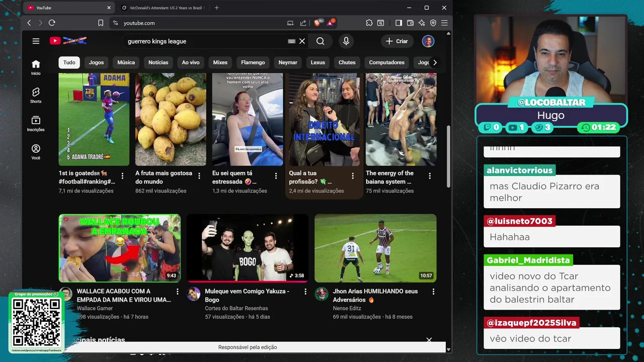Screen dimensions: 644x362
Task: Select the Música filter chip
Action: 126,62
